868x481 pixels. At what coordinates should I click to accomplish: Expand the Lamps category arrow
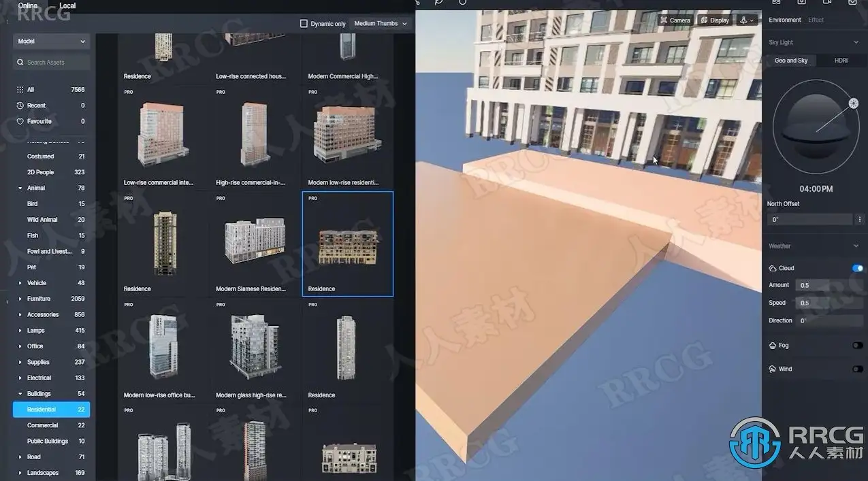click(20, 331)
